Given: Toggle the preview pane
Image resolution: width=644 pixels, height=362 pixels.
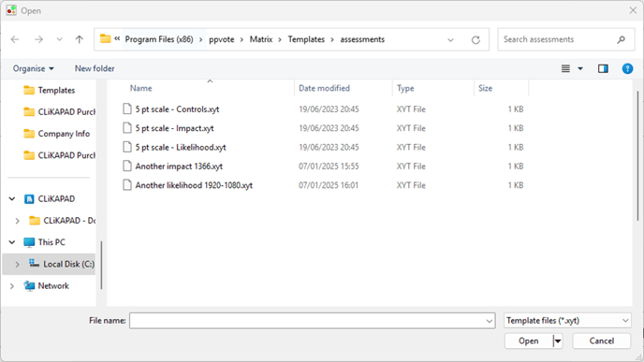Looking at the screenshot, I should [603, 68].
